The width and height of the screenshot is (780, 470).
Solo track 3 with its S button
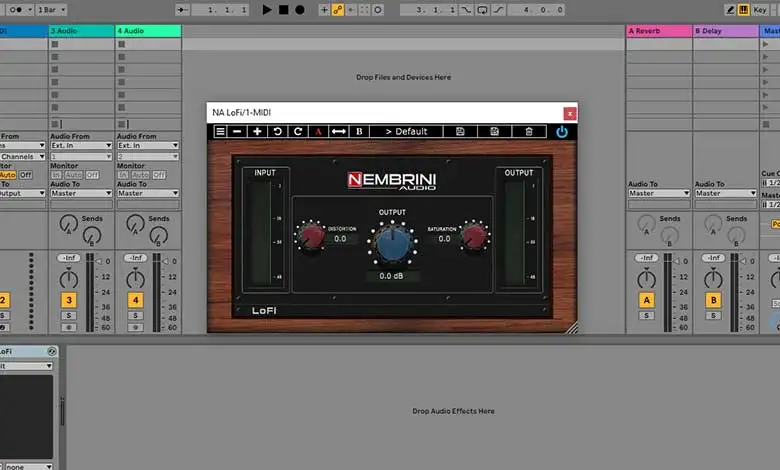(69, 316)
